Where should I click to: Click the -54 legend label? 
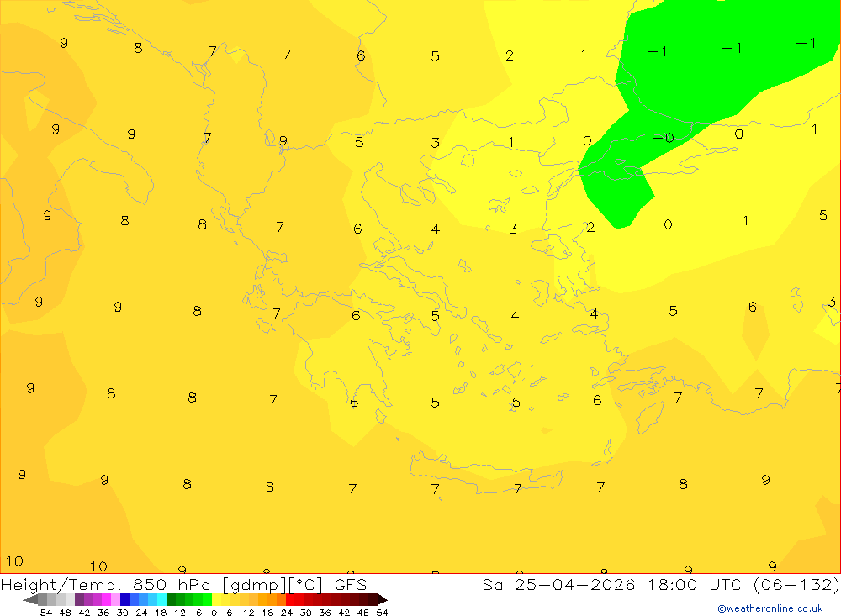[x=42, y=613]
